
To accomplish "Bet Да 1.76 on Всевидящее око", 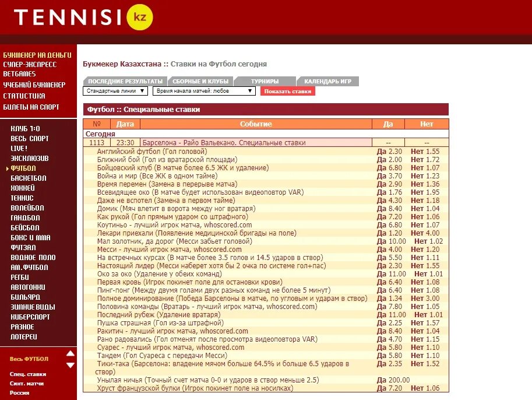I will (389, 192).
